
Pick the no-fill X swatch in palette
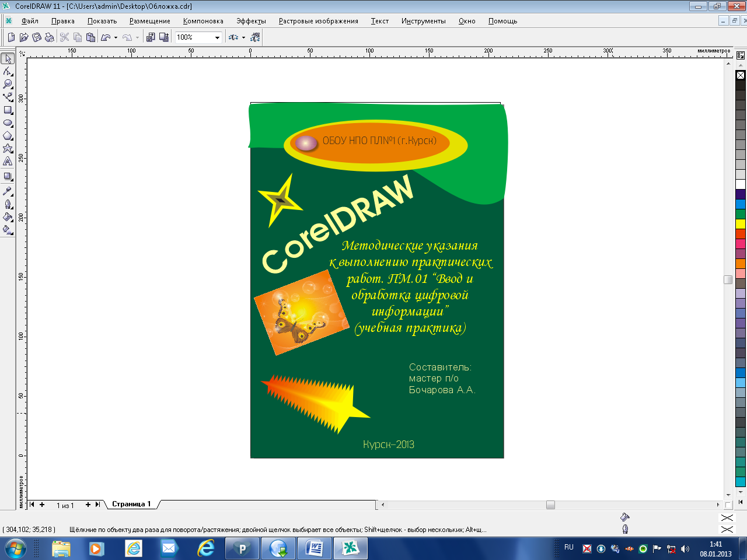coord(741,75)
